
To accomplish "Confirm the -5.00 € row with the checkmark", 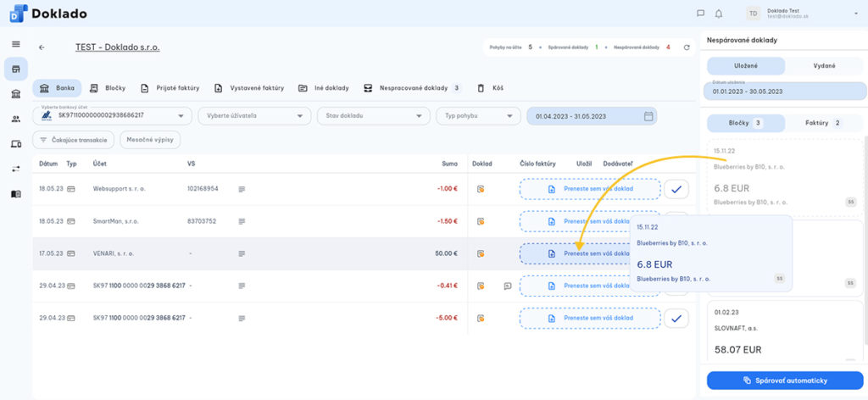I will click(676, 319).
